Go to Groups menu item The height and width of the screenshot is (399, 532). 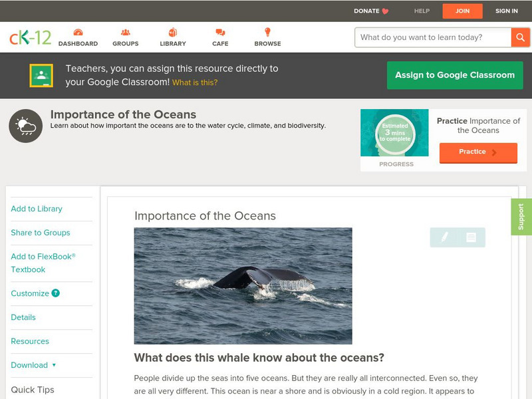[126, 37]
